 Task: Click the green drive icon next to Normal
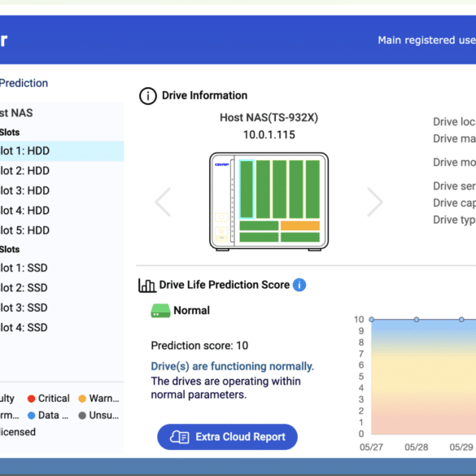click(x=160, y=311)
